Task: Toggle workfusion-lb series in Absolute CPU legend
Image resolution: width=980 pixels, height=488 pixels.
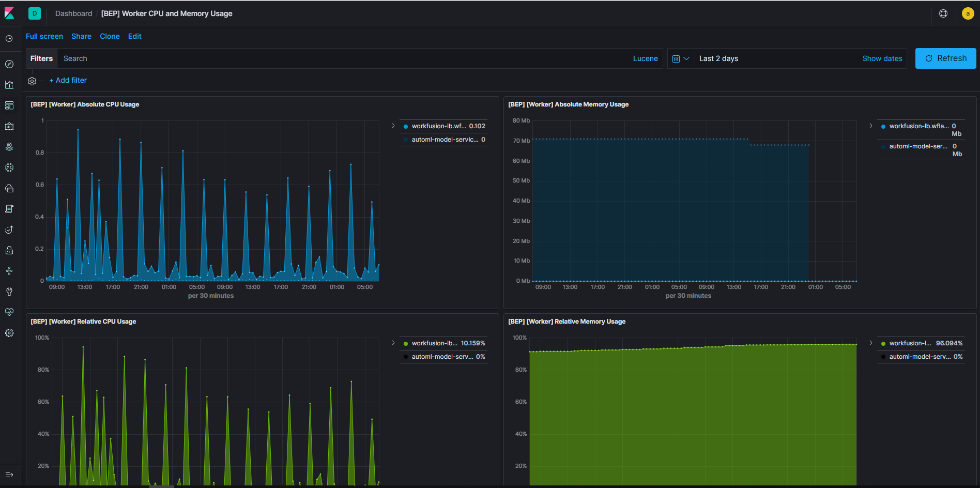Action: tap(445, 126)
